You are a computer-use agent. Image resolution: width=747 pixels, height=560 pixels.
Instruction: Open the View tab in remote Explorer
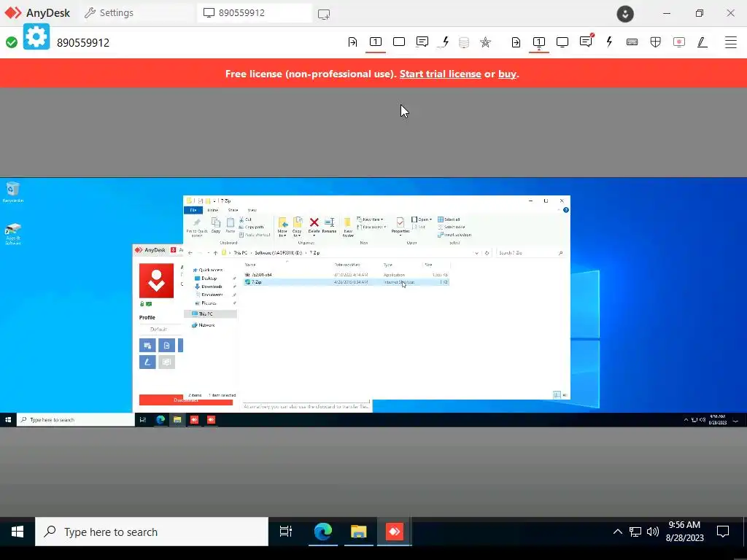tap(252, 210)
